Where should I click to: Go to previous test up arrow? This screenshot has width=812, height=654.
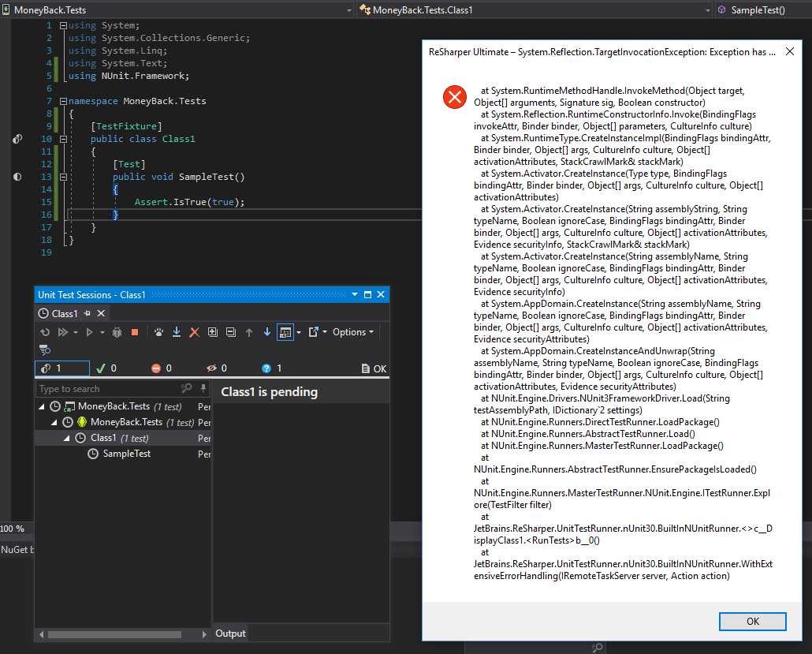click(249, 332)
